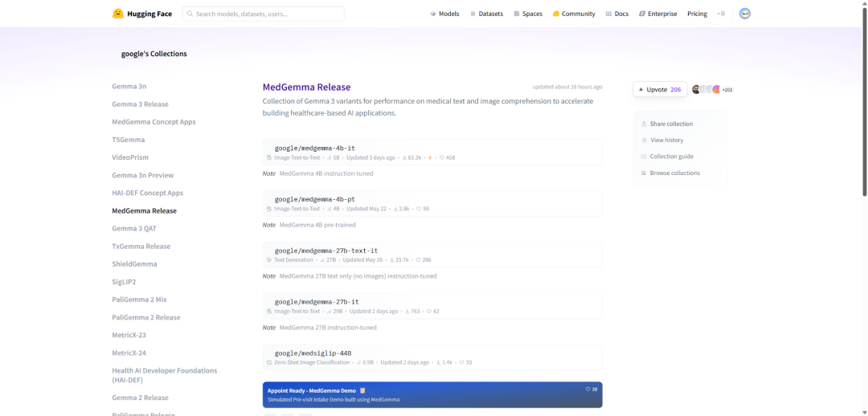
Task: Open Spaces in the top navigation
Action: [528, 14]
